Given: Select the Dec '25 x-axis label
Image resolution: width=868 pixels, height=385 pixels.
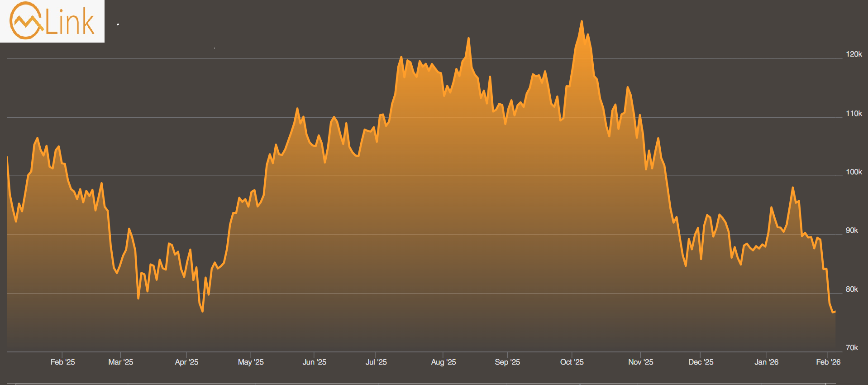Looking at the screenshot, I should [x=701, y=362].
